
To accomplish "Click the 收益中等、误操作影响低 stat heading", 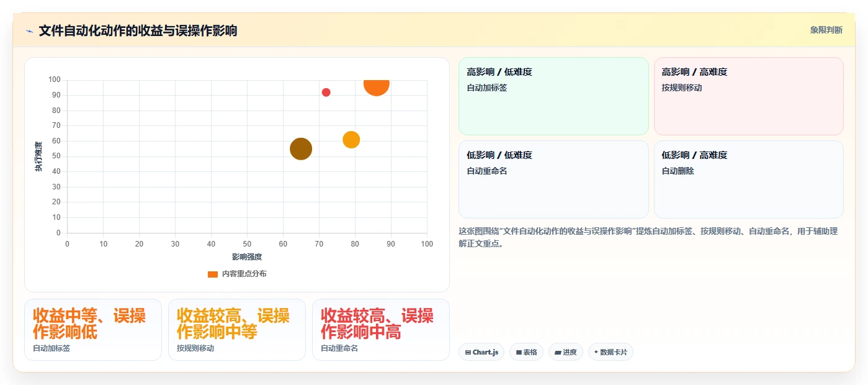I will point(89,324).
